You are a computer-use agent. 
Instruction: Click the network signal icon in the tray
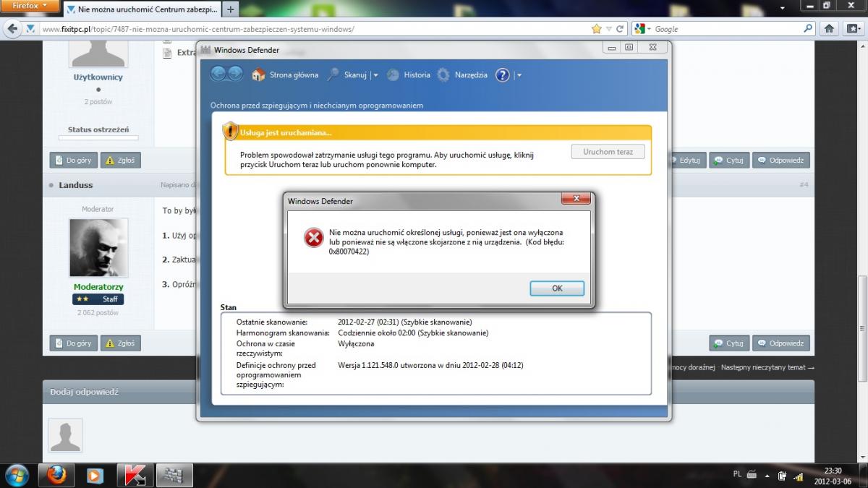tap(799, 476)
